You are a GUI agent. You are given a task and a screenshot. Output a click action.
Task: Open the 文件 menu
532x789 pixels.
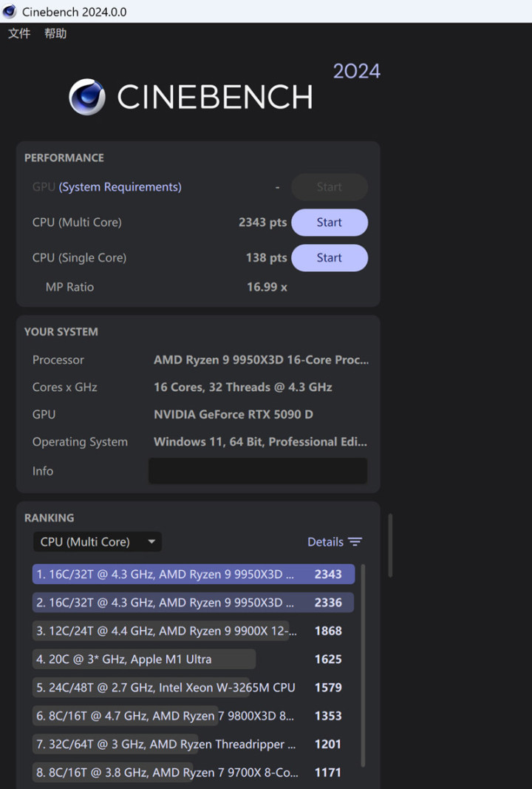point(19,34)
